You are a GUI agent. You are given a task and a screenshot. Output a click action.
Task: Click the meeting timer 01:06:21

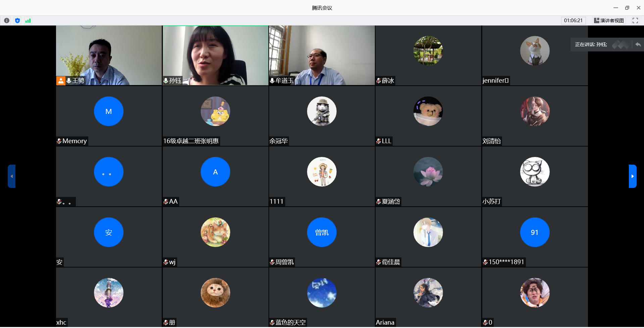(573, 20)
